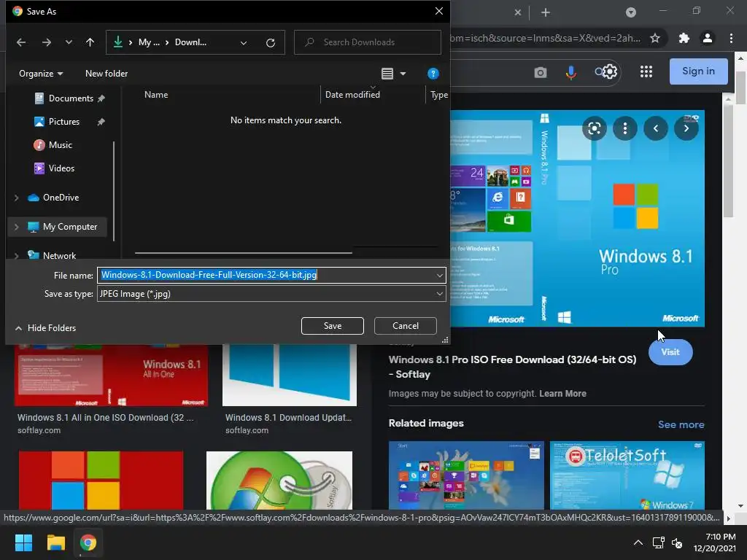
Task: Change the view layout icon
Action: coord(387,74)
